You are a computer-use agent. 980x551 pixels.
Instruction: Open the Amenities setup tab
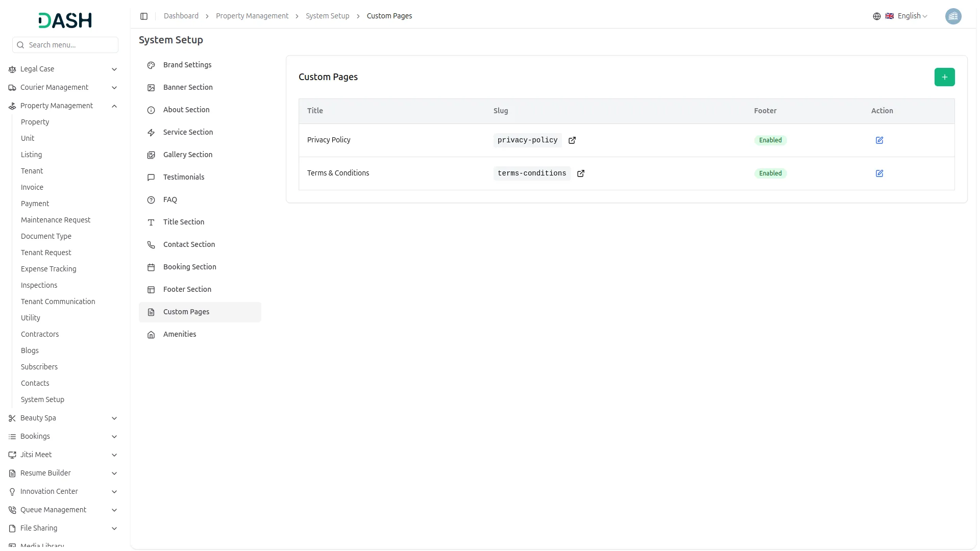pyautogui.click(x=179, y=334)
